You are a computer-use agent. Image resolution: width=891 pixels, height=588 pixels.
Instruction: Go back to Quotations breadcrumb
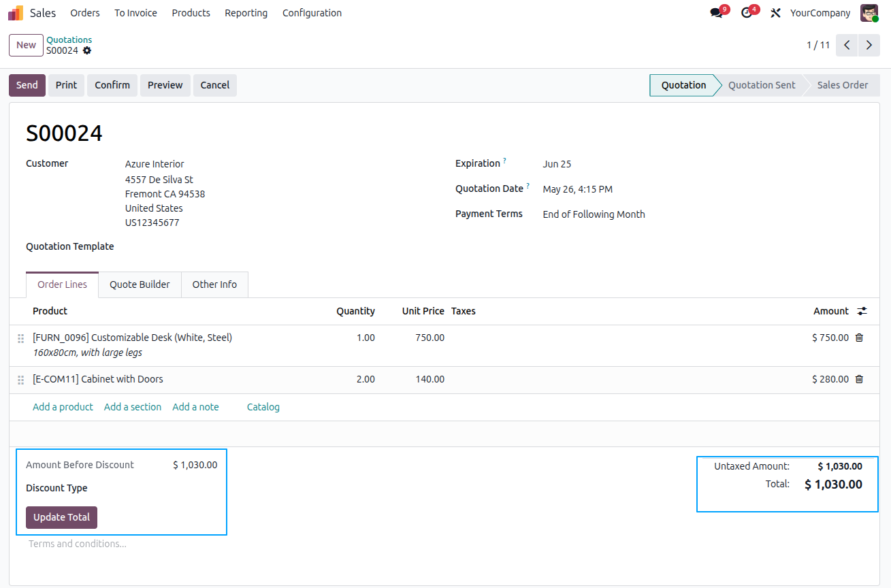click(x=69, y=40)
